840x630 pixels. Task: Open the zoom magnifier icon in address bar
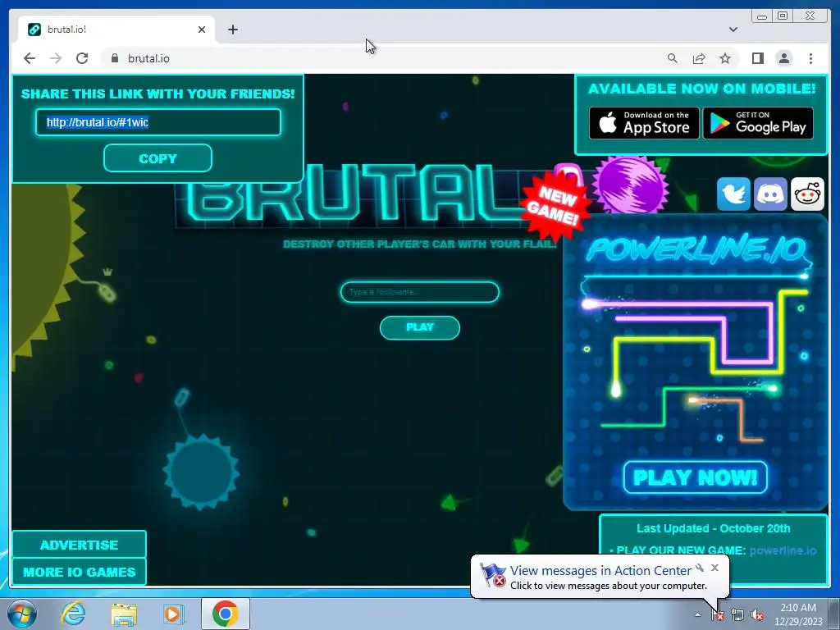click(x=673, y=58)
